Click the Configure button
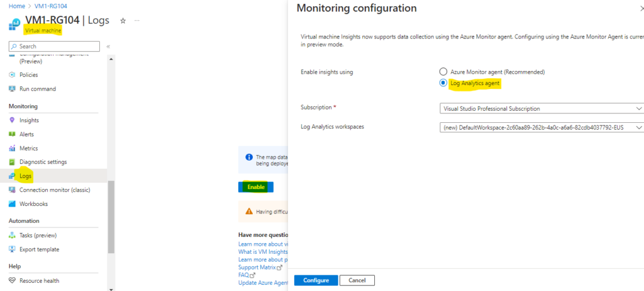Screen dimensions: 644x291 316,280
